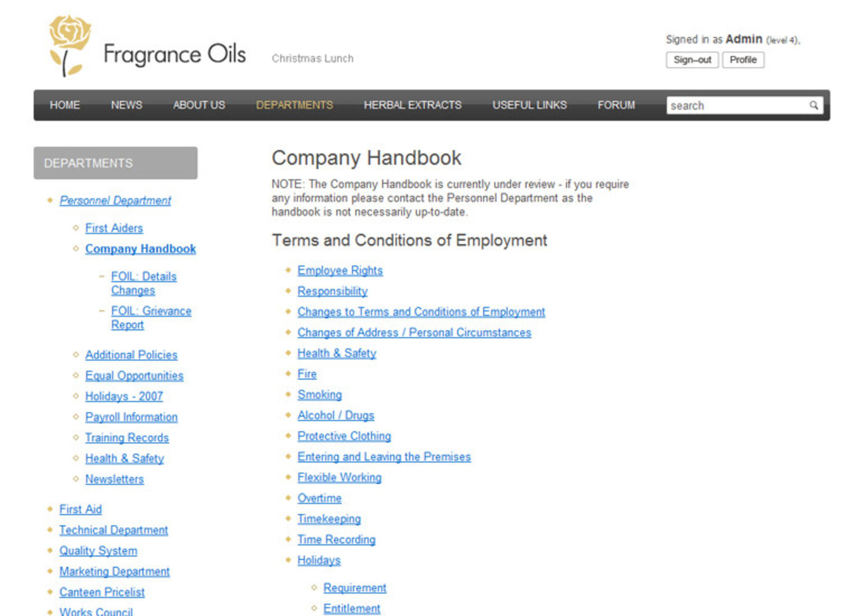Open the Christmas Lunch header link
Image resolution: width=863 pixels, height=616 pixels.
click(x=313, y=59)
